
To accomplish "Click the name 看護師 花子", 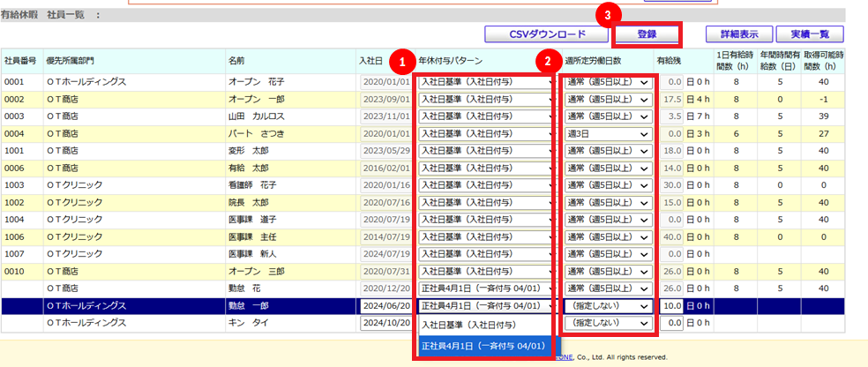I will (x=252, y=185).
